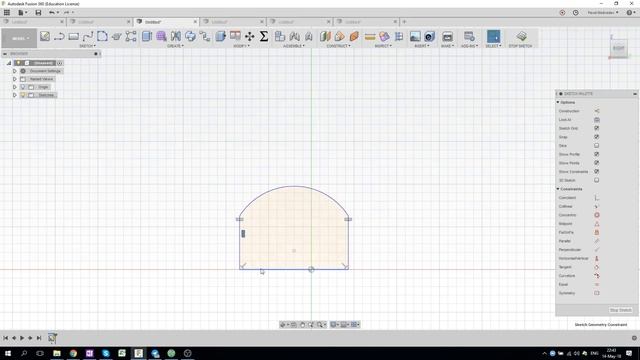This screenshot has height=360, width=640.
Task: Open the Inspect menu dropdown
Action: (x=383, y=46)
